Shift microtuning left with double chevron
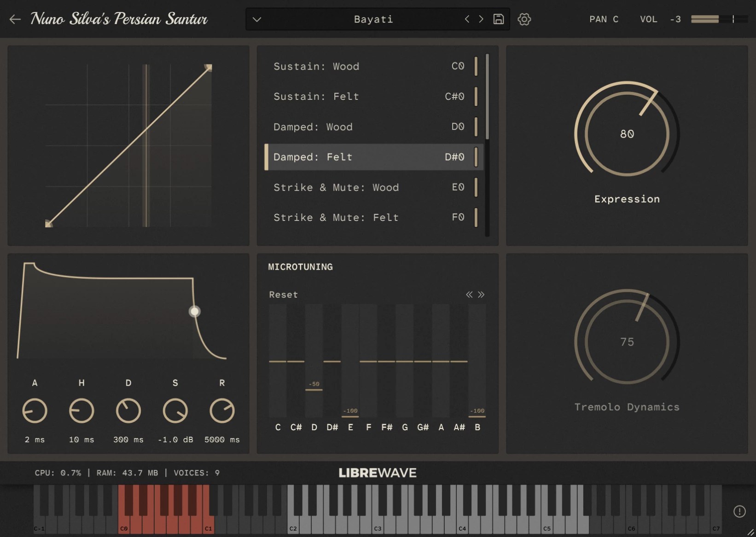 click(469, 294)
